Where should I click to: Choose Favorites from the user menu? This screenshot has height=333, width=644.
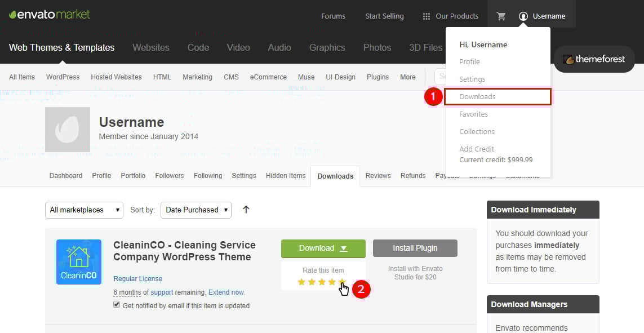point(473,114)
